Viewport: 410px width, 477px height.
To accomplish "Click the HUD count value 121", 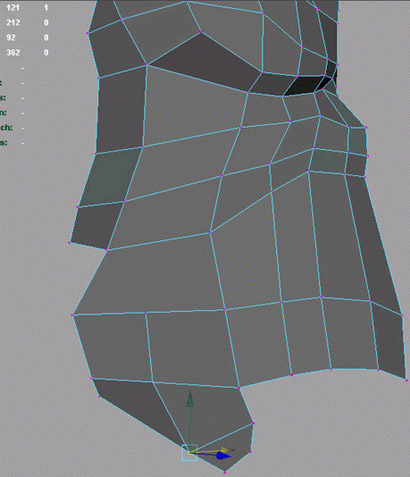I will click(13, 8).
